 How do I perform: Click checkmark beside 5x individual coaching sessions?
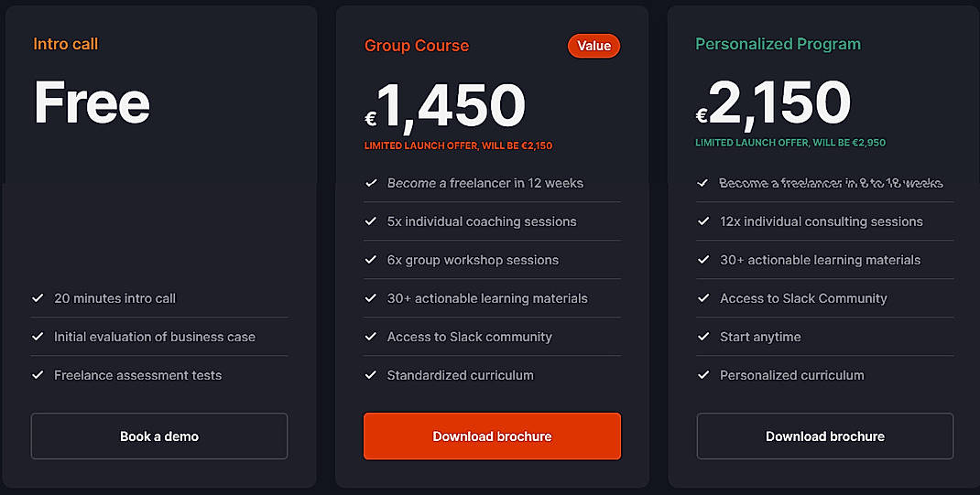pos(371,221)
